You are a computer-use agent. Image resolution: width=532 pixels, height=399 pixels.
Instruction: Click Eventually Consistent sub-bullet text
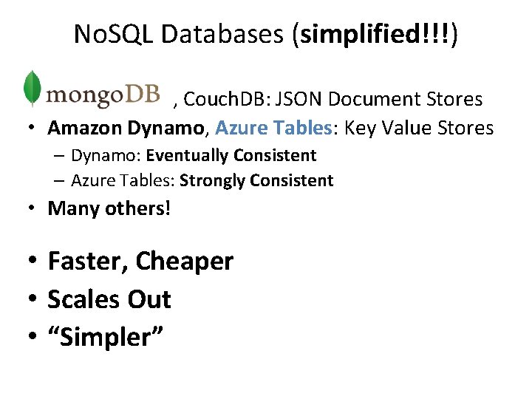(x=231, y=156)
